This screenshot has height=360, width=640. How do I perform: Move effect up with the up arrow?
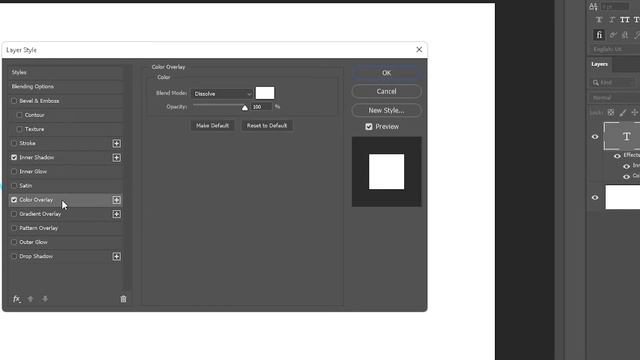[30, 299]
